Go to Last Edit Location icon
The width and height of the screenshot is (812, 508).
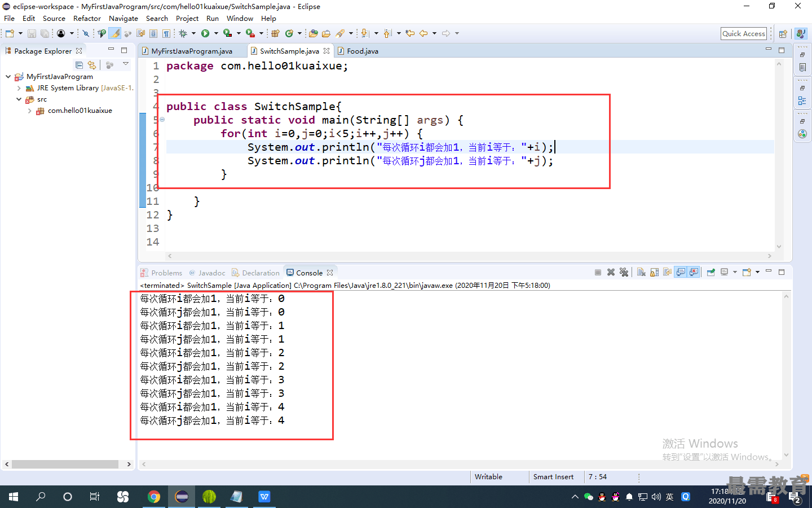coord(410,33)
